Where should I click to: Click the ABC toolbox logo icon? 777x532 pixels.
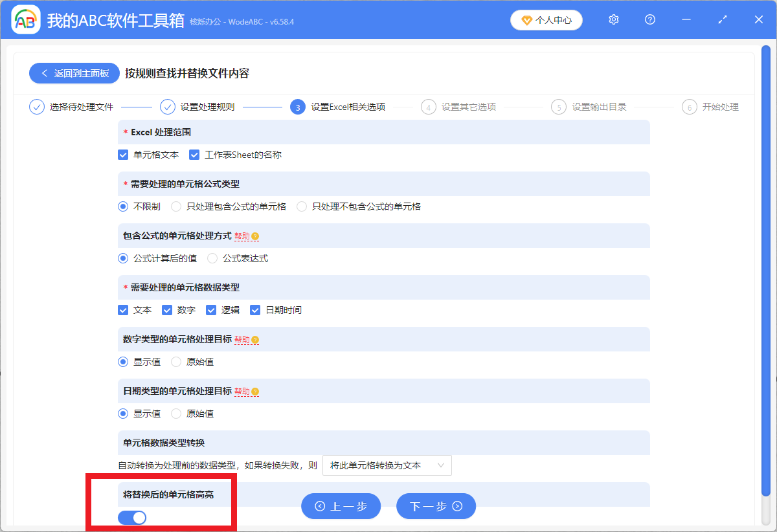coord(25,19)
